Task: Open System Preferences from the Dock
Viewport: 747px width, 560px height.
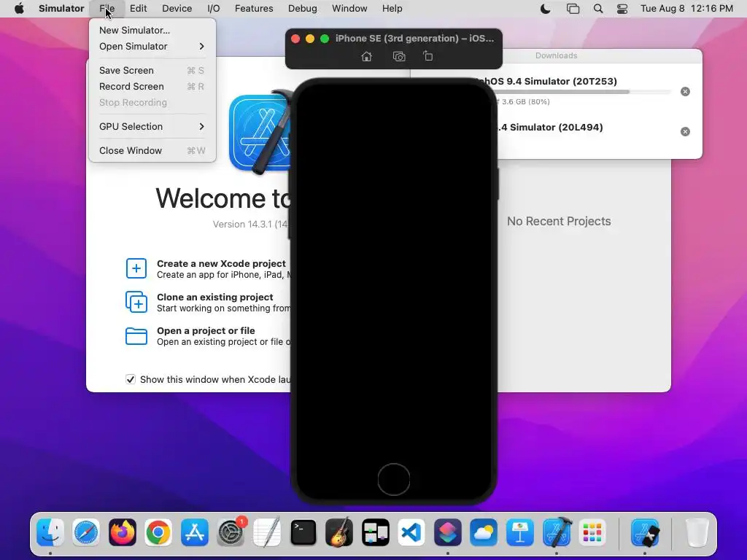Action: [231, 532]
